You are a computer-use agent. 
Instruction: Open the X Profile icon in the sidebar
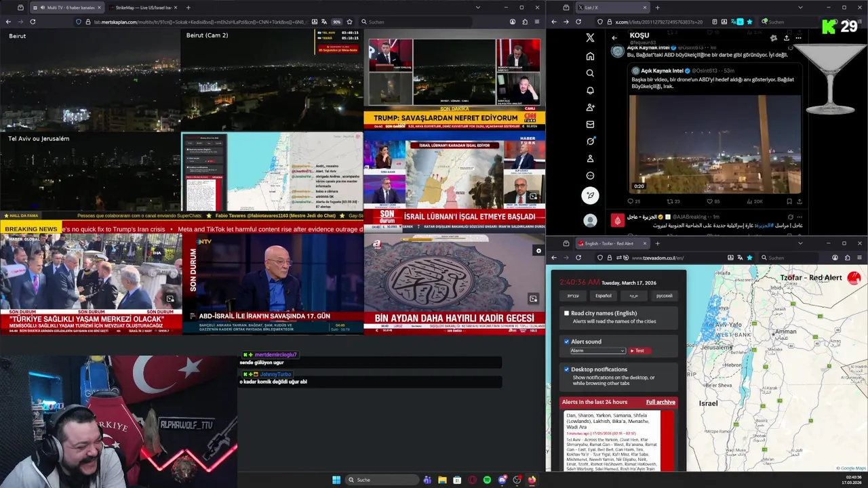(590, 159)
